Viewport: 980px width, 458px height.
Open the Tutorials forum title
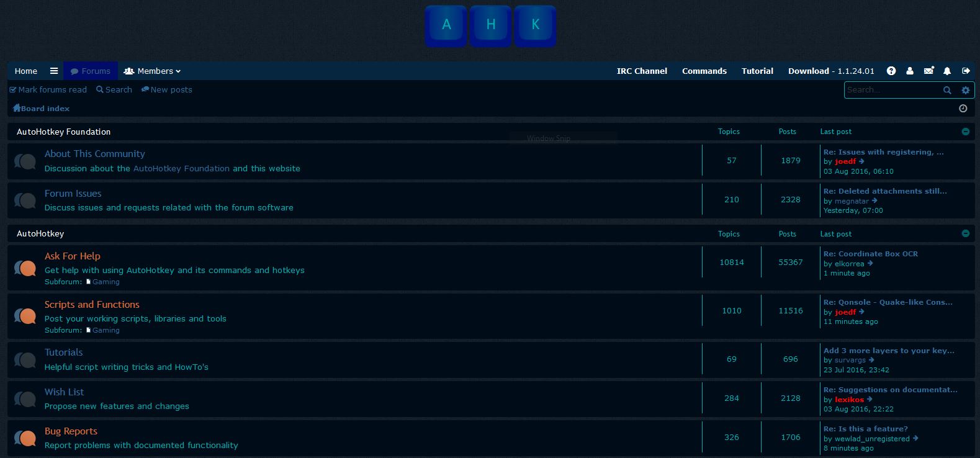coord(63,352)
